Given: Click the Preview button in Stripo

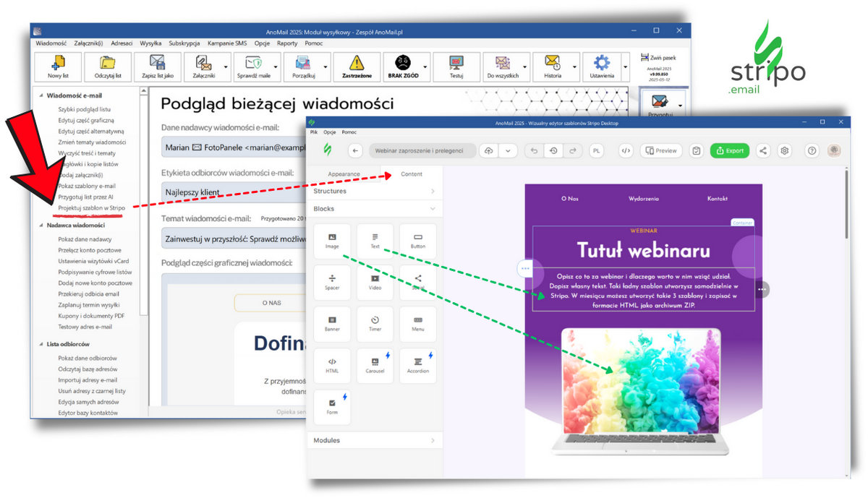Looking at the screenshot, I should pyautogui.click(x=661, y=151).
